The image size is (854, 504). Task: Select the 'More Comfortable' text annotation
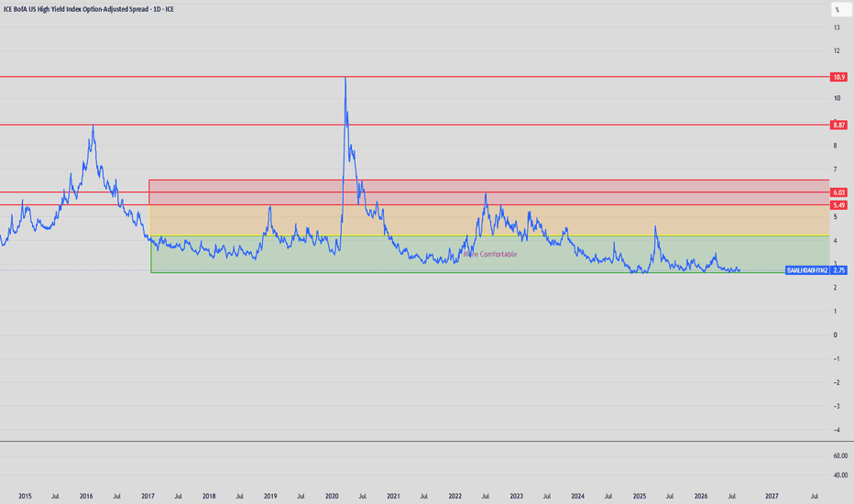pos(489,255)
